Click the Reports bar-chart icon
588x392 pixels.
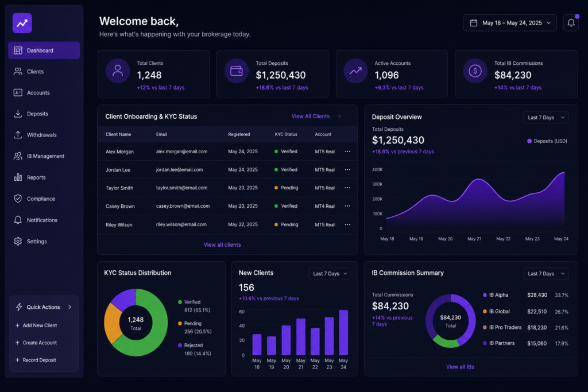click(18, 177)
